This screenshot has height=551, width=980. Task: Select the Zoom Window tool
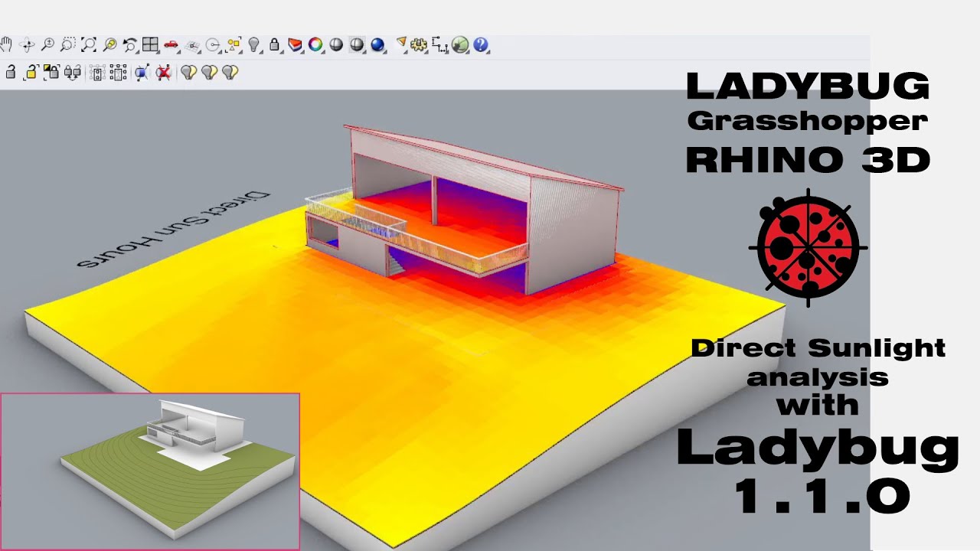coord(68,44)
